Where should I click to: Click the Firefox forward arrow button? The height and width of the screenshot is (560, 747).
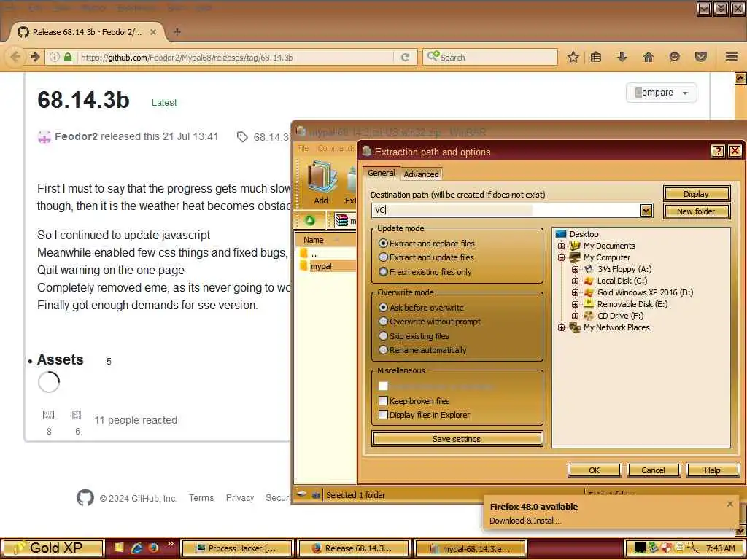[x=35, y=57]
